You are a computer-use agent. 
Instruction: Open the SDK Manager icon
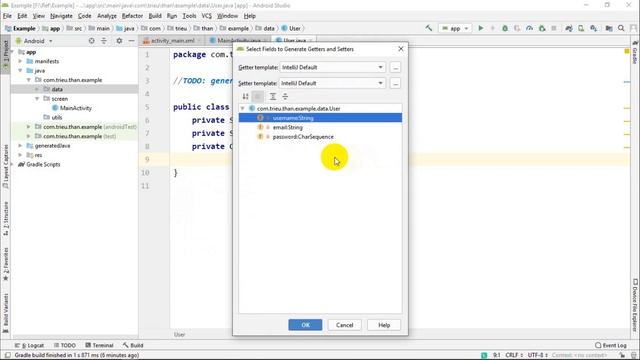(x=593, y=28)
